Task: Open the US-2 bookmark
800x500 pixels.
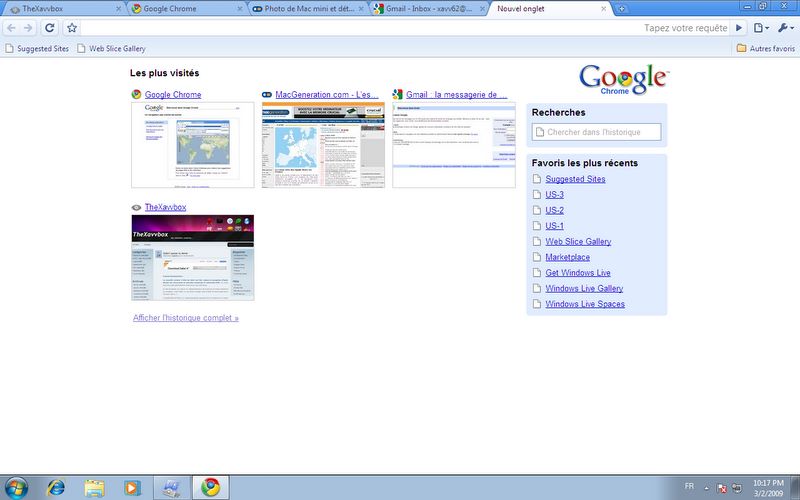Action: (x=555, y=210)
